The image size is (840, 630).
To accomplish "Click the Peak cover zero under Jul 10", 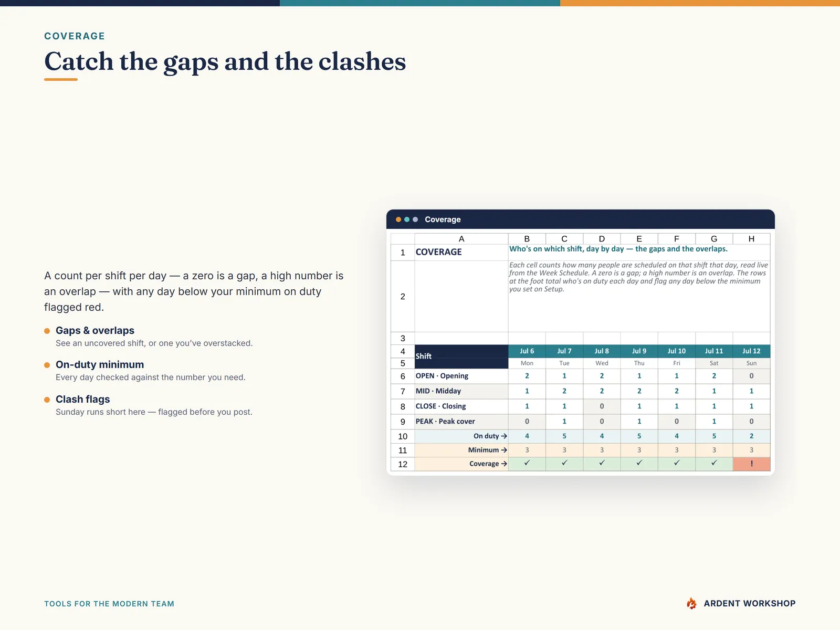I will [x=677, y=422].
